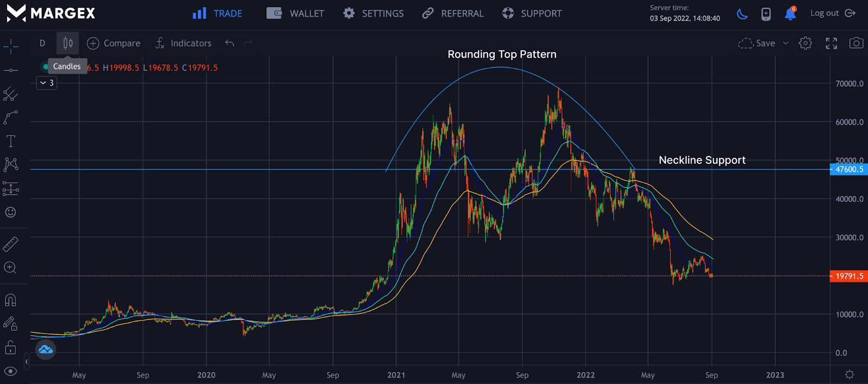Open notifications bell icon
This screenshot has height=384, width=868.
(790, 14)
